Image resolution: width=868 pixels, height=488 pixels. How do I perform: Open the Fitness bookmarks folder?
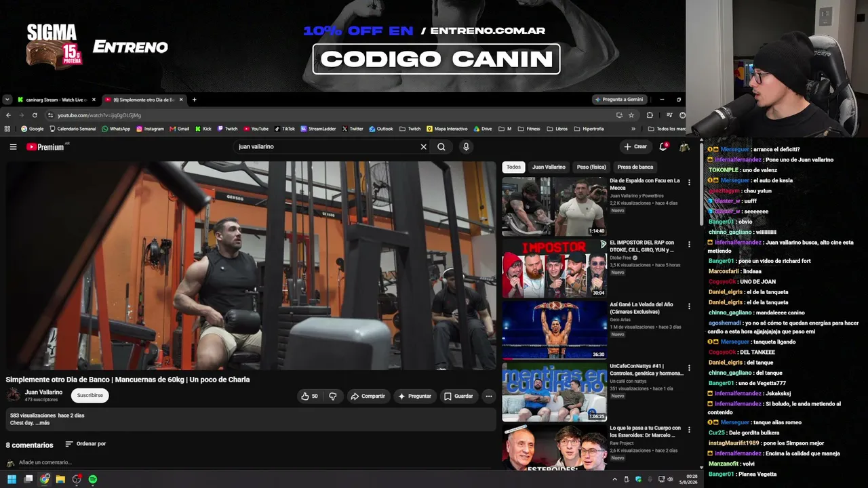[528, 129]
